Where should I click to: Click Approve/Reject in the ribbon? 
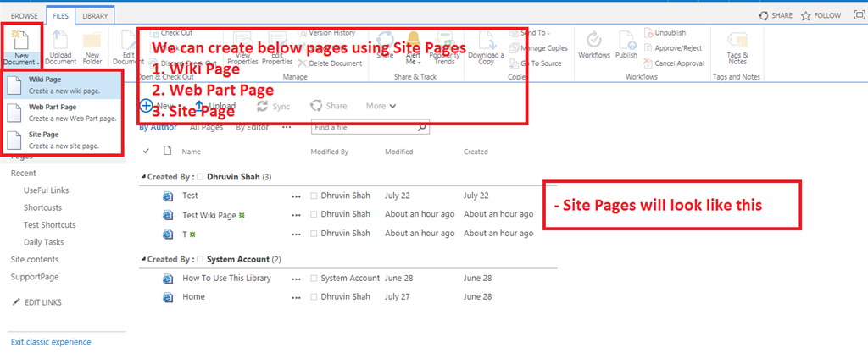pos(672,48)
